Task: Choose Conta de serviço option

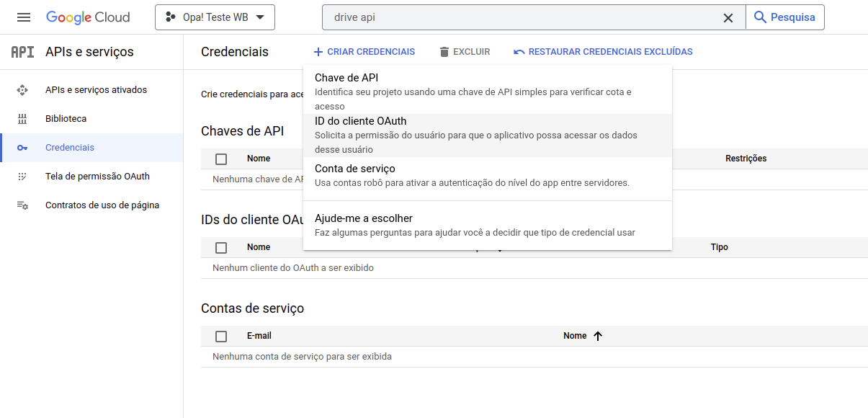Action: (488, 175)
